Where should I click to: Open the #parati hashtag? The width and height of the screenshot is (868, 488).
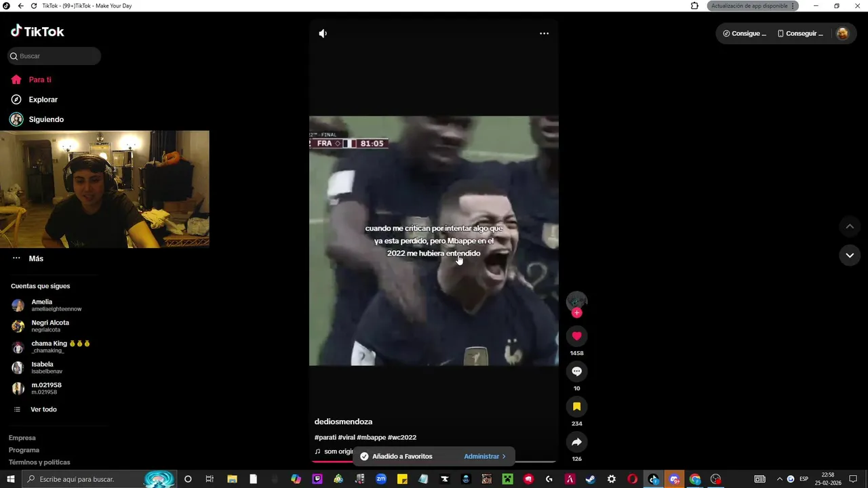(325, 438)
